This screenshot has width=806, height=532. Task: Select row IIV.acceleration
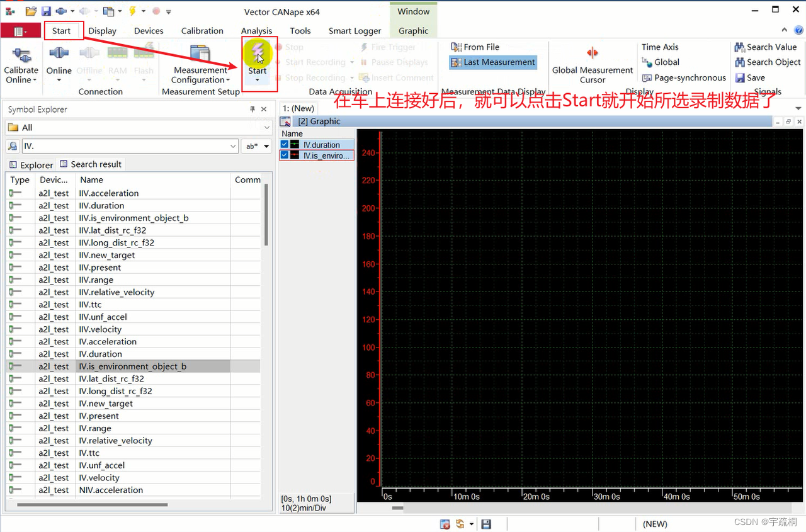pyautogui.click(x=133, y=193)
